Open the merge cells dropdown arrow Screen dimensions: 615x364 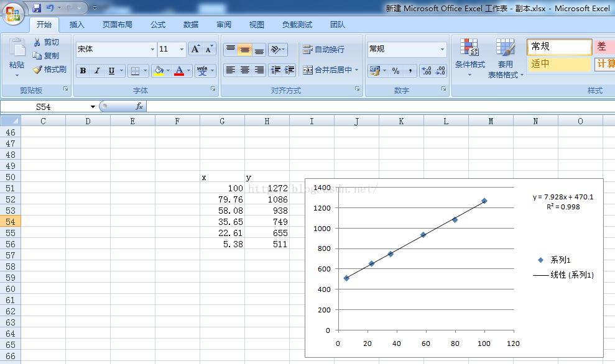click(x=357, y=70)
